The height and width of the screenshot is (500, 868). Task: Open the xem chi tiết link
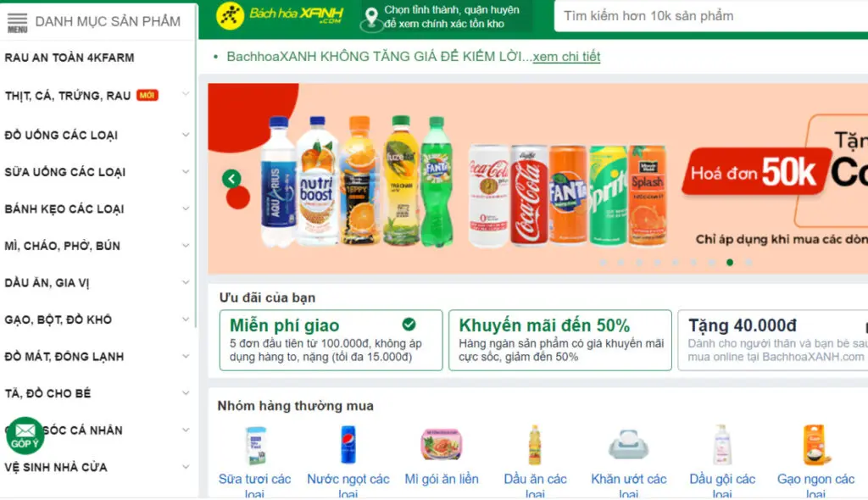566,57
